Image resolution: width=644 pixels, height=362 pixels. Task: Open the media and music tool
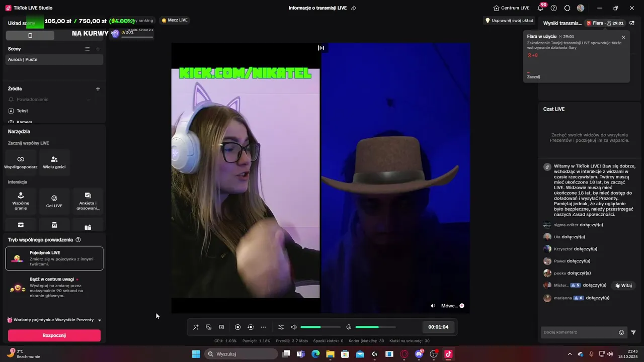click(209, 327)
